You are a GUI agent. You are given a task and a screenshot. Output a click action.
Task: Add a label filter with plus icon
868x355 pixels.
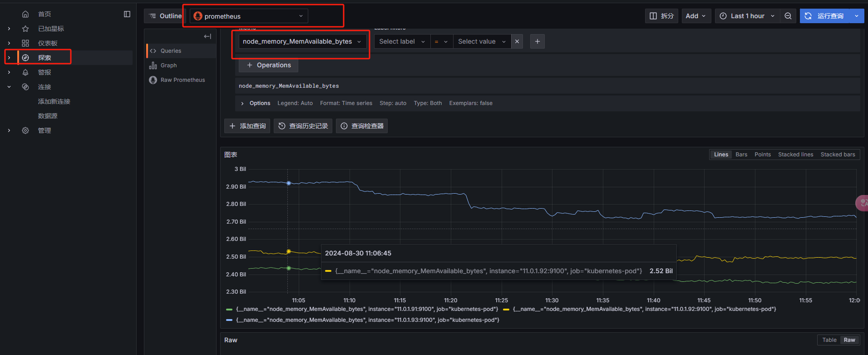538,41
